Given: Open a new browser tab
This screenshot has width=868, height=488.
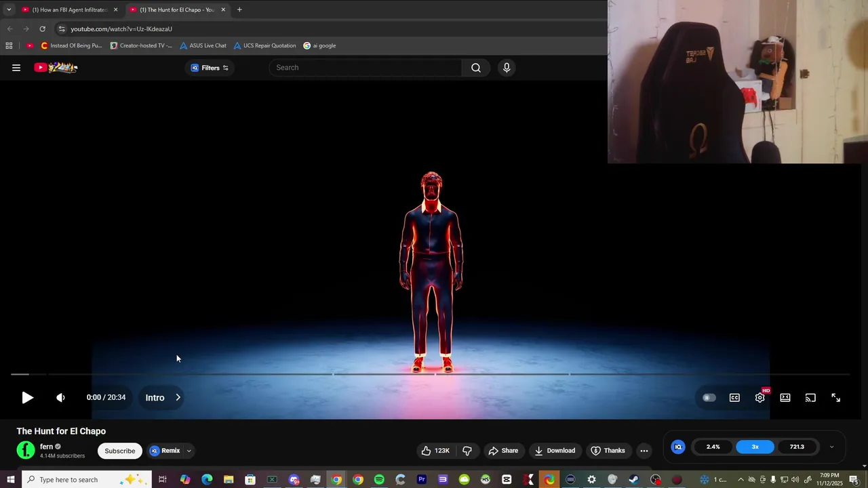Looking at the screenshot, I should tap(239, 9).
